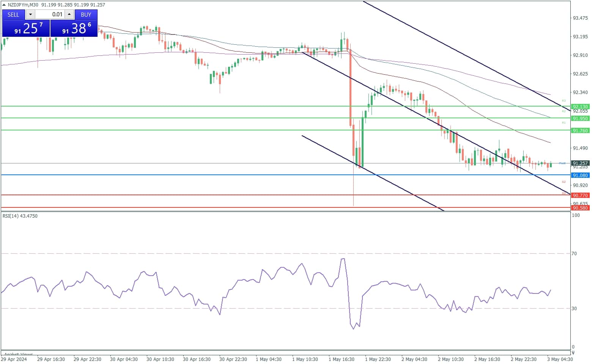The image size is (592, 364).
Task: Click the 30 Apr 04:30 time label
Action: (x=124, y=359)
